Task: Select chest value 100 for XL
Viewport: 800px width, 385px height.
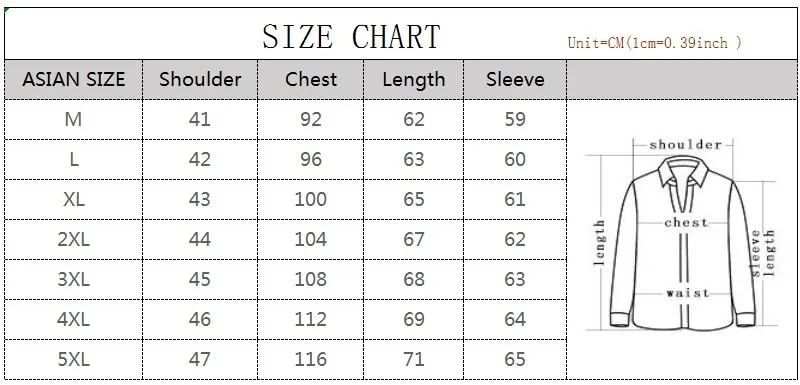Action: 311,199
